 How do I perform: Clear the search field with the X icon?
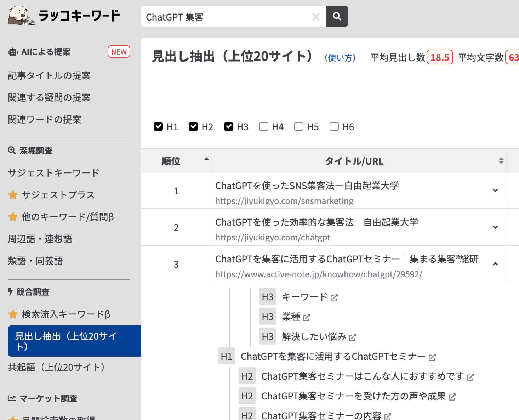[316, 17]
